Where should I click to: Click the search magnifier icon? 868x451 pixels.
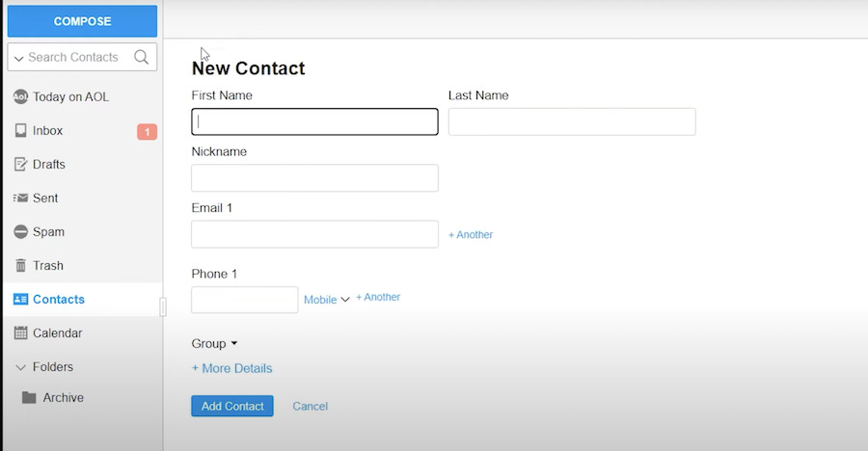point(141,57)
